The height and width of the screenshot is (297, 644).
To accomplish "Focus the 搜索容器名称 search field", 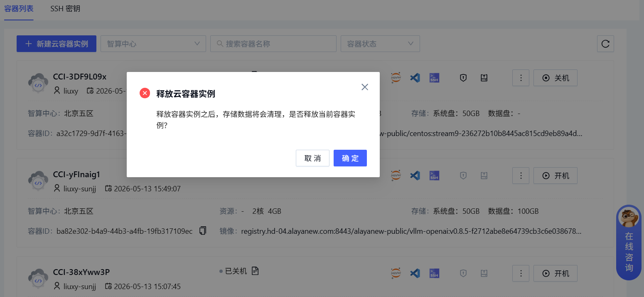I will pyautogui.click(x=273, y=44).
